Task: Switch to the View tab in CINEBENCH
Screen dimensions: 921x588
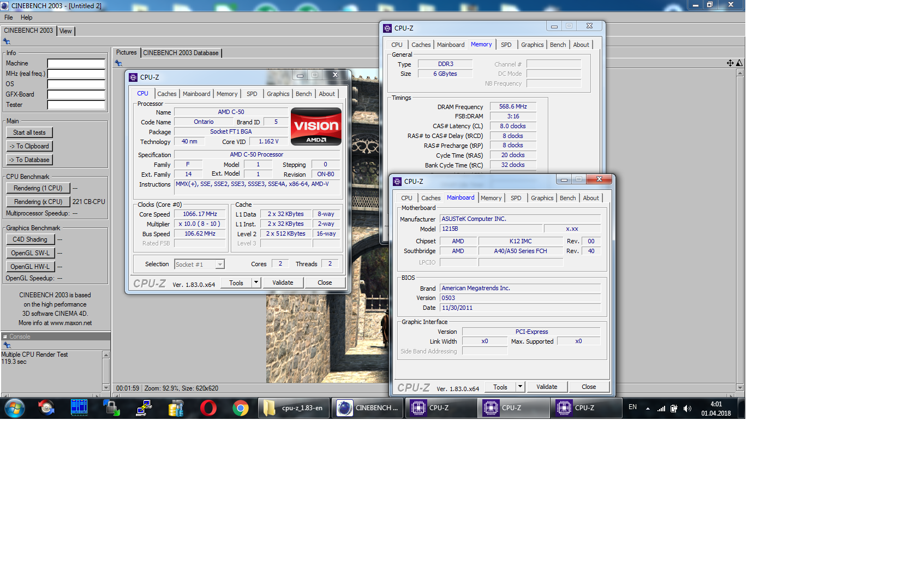Action: (65, 31)
